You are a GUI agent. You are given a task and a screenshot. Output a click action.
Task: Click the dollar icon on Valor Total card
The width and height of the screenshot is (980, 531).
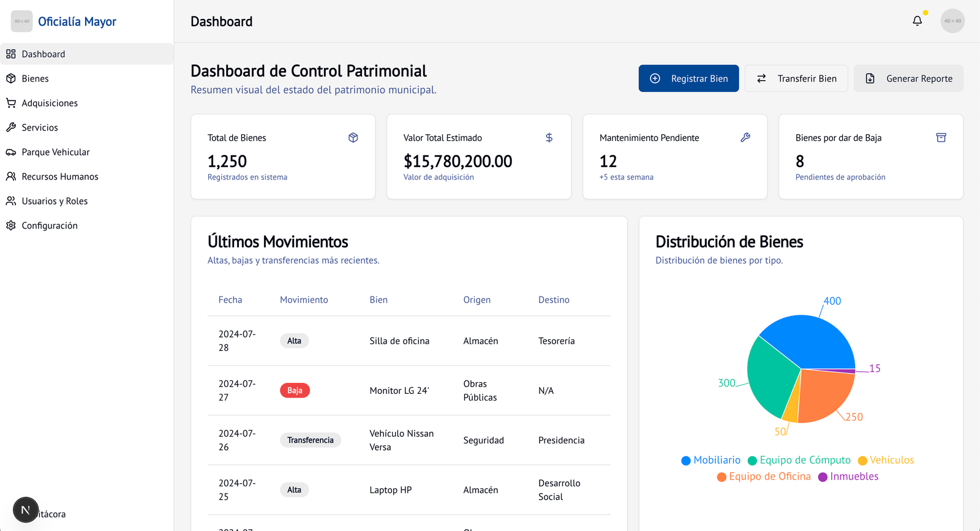(549, 138)
